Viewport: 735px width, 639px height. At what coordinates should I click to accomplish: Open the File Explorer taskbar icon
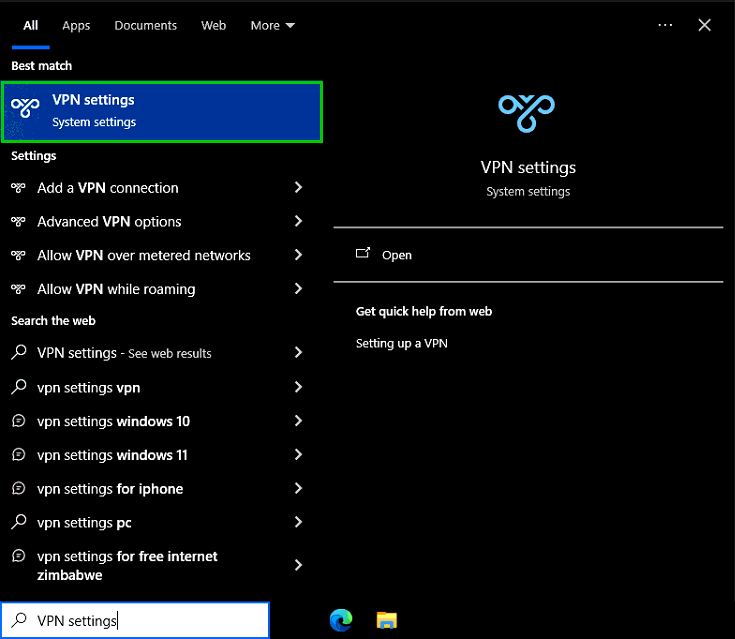387,620
